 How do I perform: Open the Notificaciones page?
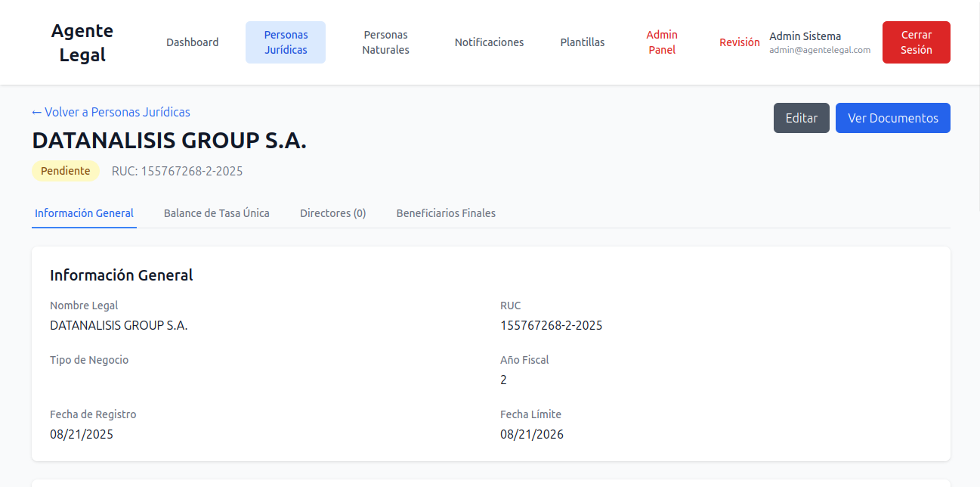(489, 42)
